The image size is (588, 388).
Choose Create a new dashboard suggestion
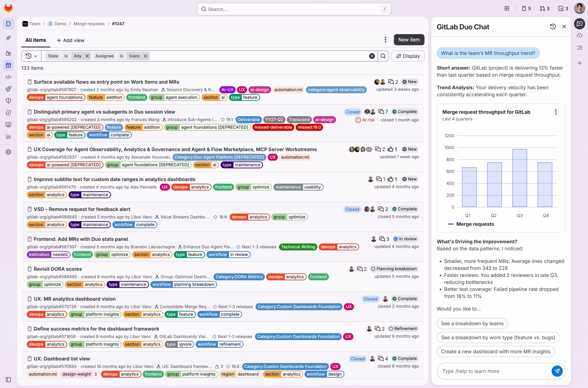[496, 352]
